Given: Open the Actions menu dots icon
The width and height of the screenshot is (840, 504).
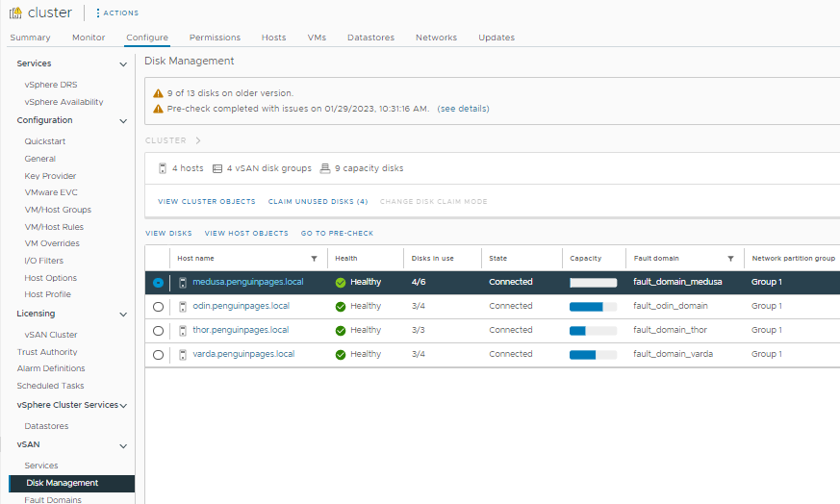Looking at the screenshot, I should coord(97,13).
